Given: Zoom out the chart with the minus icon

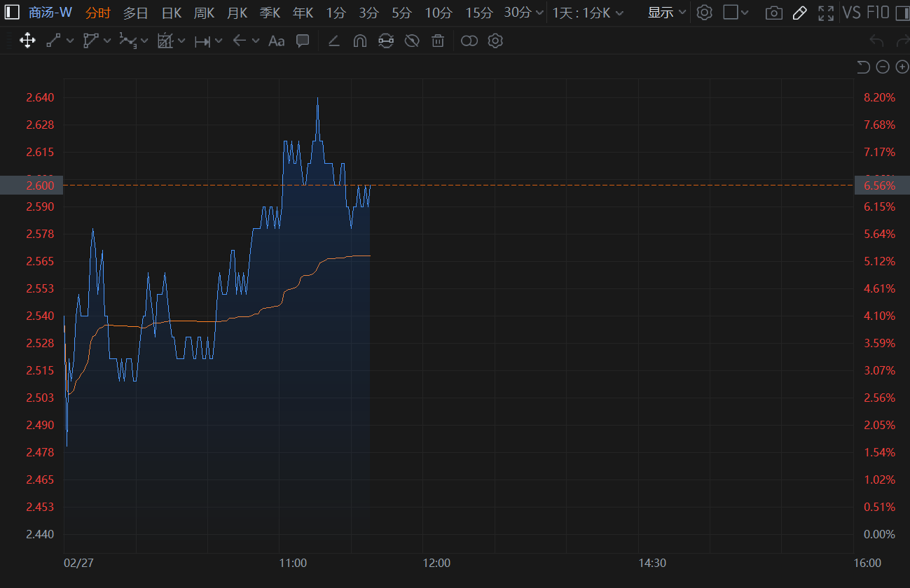Looking at the screenshot, I should [x=883, y=66].
